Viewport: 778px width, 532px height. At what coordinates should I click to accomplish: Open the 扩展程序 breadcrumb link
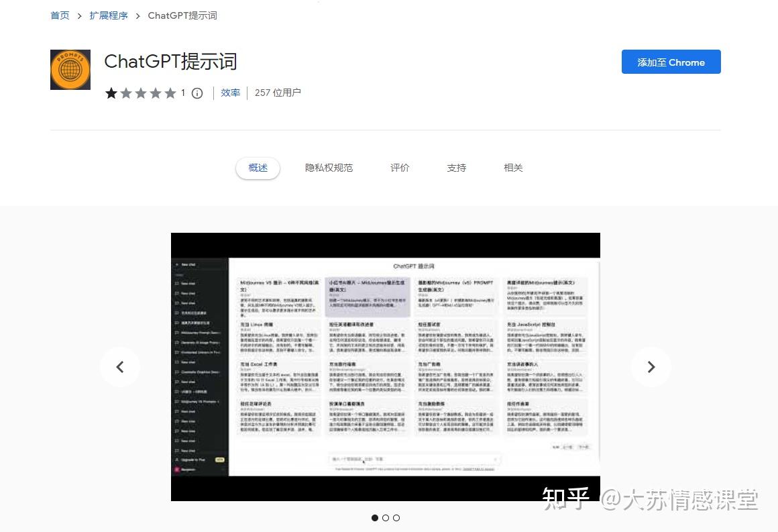point(109,15)
